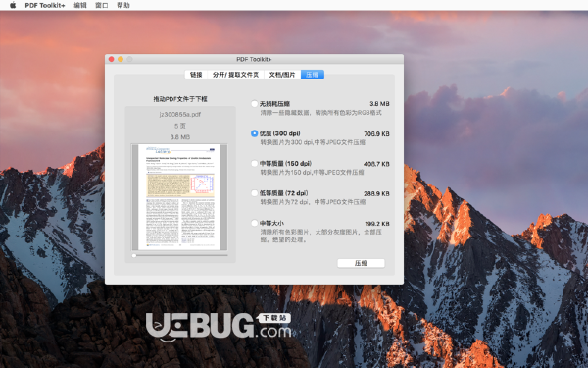
Task: Pick the 中等大小 radio option
Action: pos(254,223)
